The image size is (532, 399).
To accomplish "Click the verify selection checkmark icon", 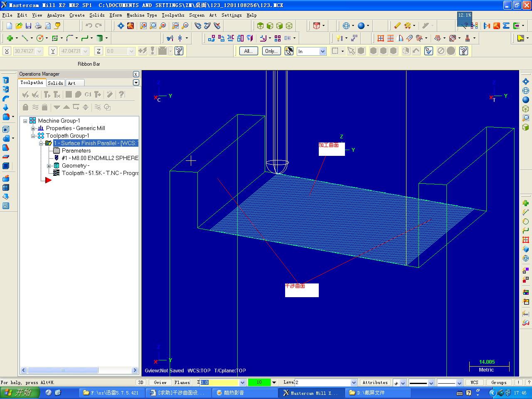I will [x=429, y=51].
